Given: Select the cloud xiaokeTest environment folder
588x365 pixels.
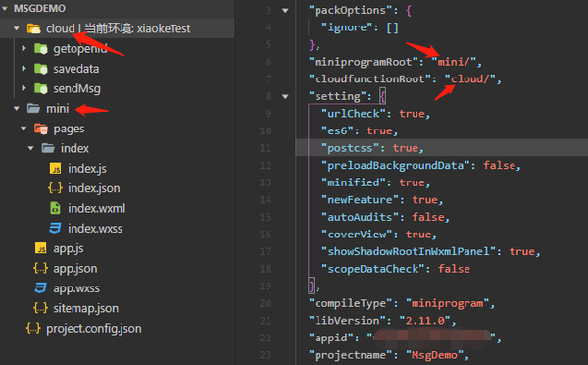Looking at the screenshot, I should [x=119, y=28].
